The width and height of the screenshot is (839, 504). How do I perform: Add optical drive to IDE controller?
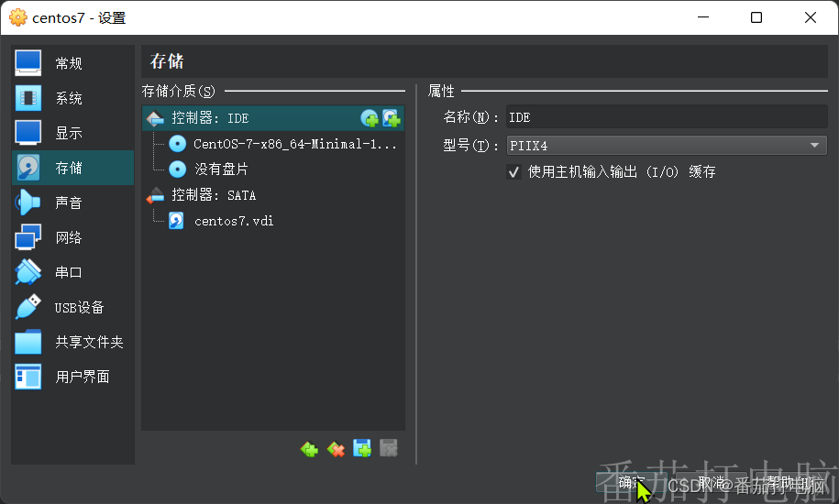coord(370,118)
